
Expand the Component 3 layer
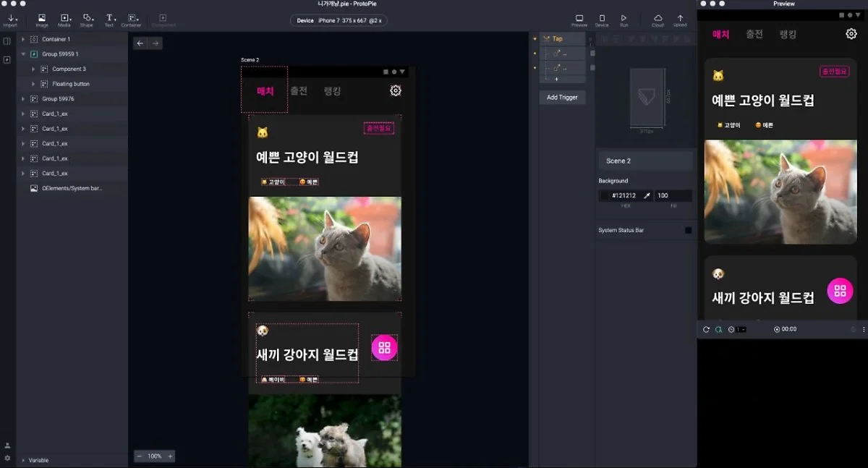point(33,69)
